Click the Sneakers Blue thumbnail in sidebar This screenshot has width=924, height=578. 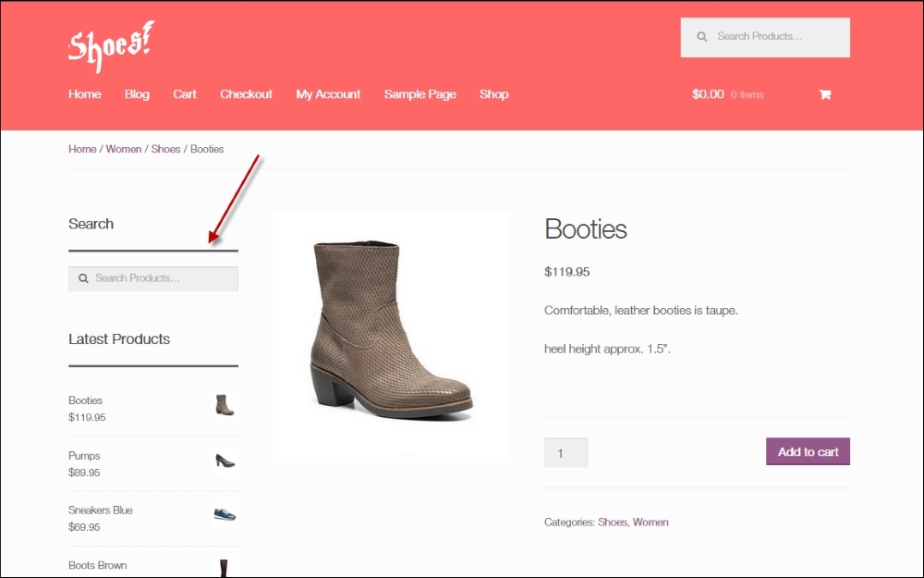pos(225,515)
